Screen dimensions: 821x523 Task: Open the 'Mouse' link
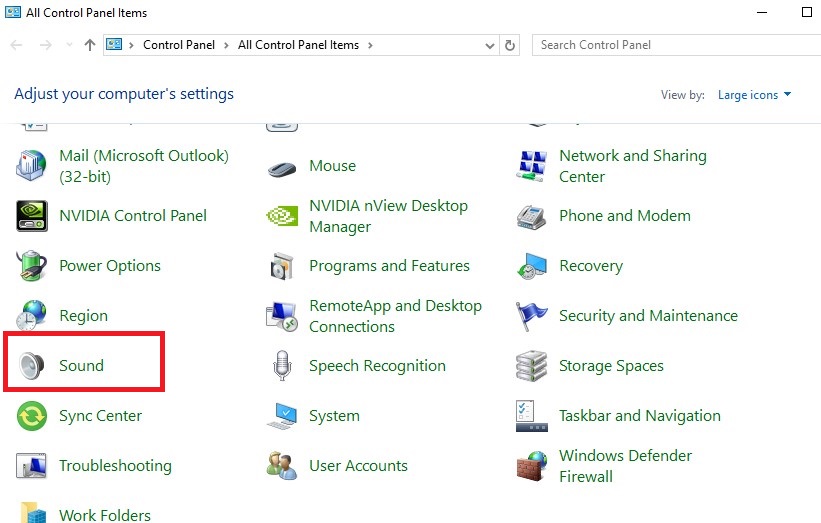pyautogui.click(x=332, y=166)
